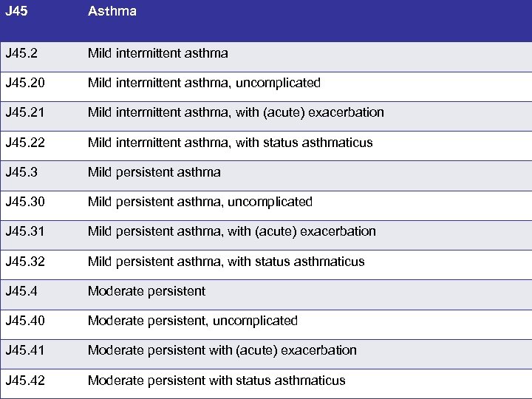
Task: Select the J45.4 code cell
Action: pos(21,291)
